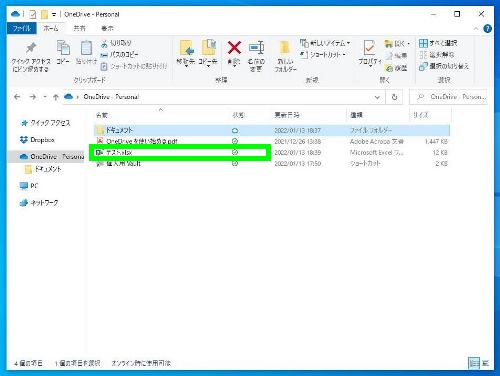Switch to the Home tab
The height and width of the screenshot is (376, 500).
tap(51, 28)
